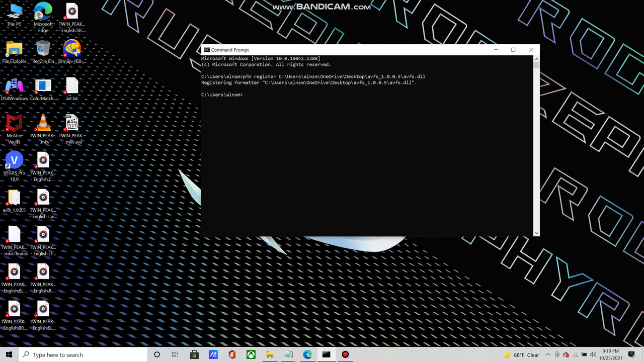Select the ColorMatch desktop icon

point(43,89)
